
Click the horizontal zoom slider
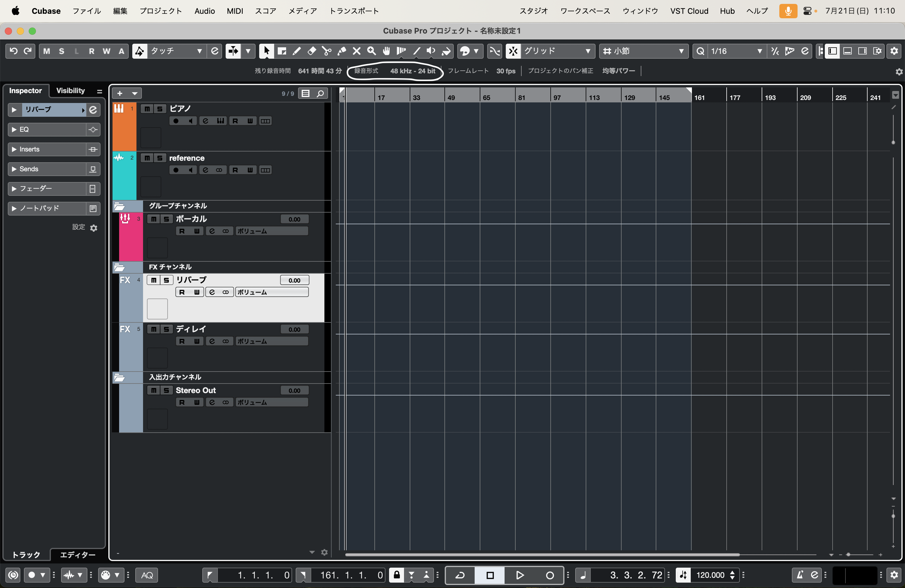[848, 554]
